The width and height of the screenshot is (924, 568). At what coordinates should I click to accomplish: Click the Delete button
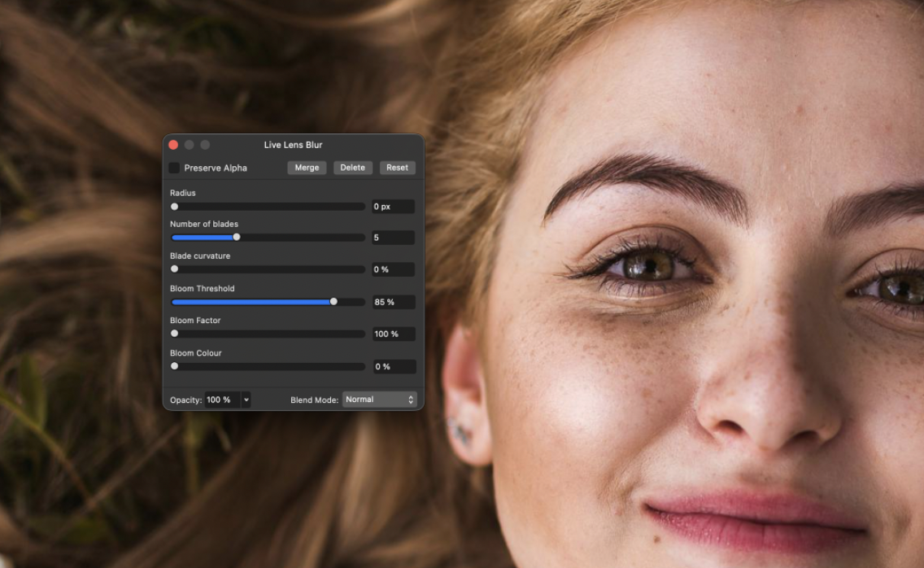point(352,168)
